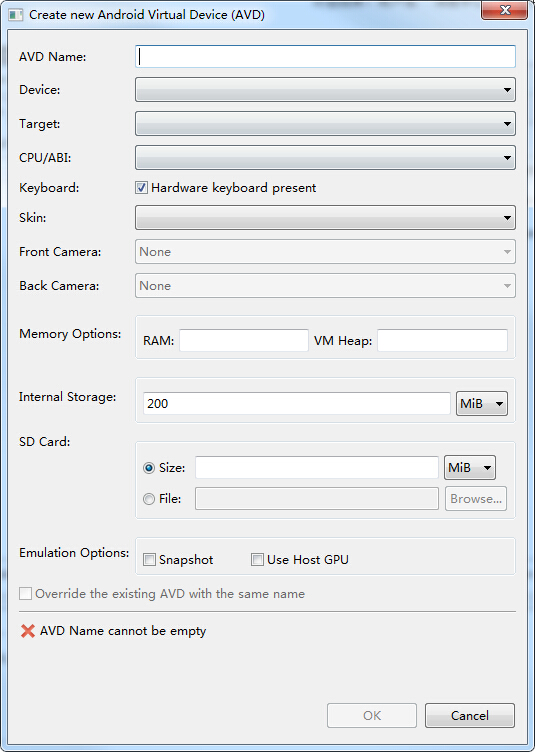Click the SD Card Size input field

(317, 468)
